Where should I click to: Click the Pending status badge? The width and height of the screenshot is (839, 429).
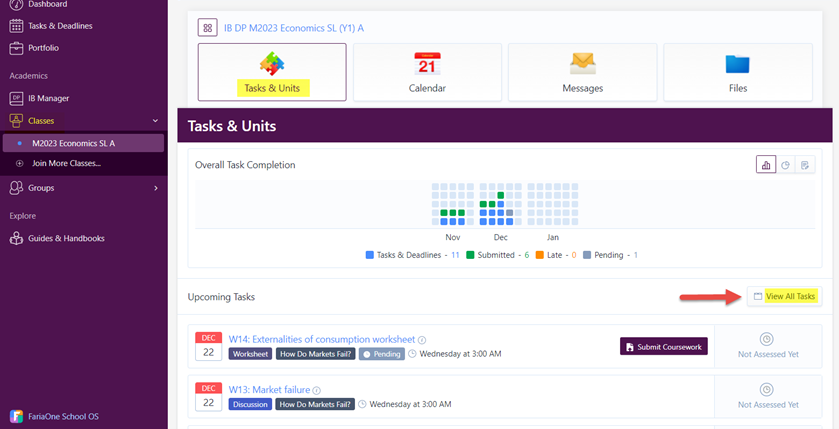point(382,354)
